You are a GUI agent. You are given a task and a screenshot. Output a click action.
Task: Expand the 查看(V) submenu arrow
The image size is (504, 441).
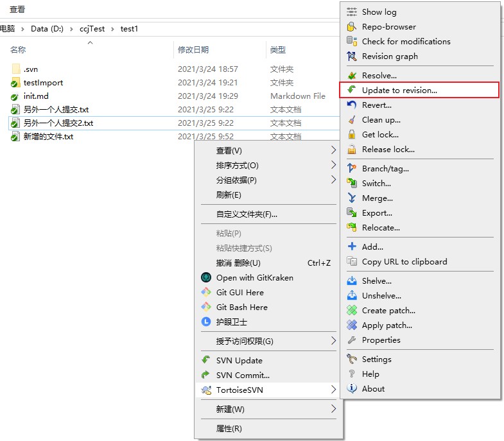pos(333,150)
